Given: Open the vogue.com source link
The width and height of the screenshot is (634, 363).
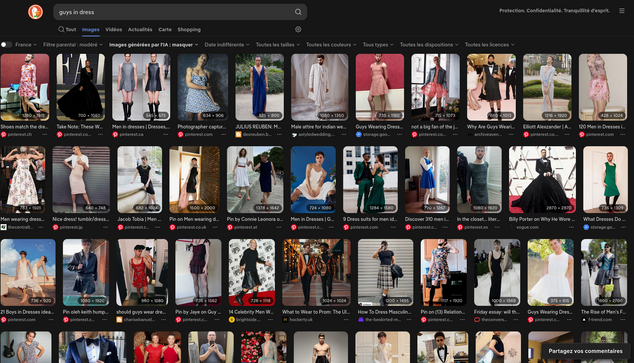Looking at the screenshot, I should tap(527, 227).
